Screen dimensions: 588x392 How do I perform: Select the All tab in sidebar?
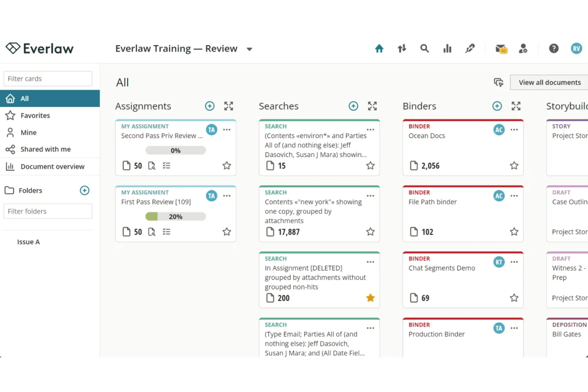(x=50, y=98)
